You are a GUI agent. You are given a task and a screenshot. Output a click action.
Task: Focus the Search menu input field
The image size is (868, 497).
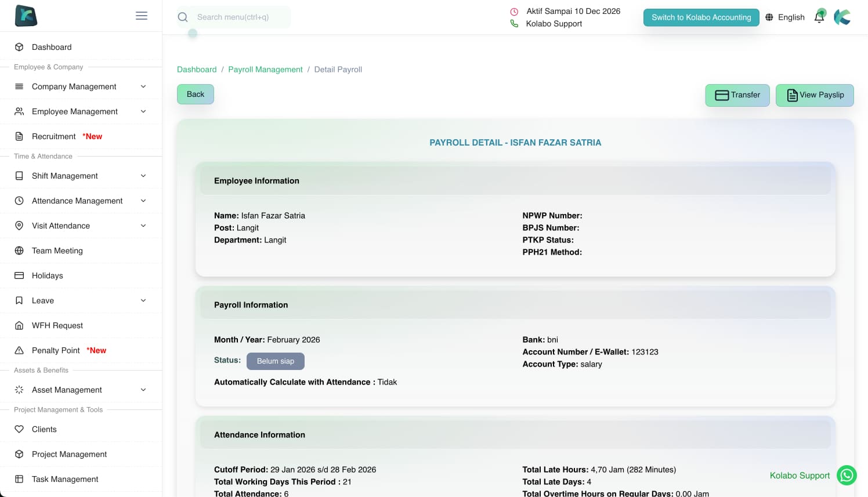click(x=241, y=17)
